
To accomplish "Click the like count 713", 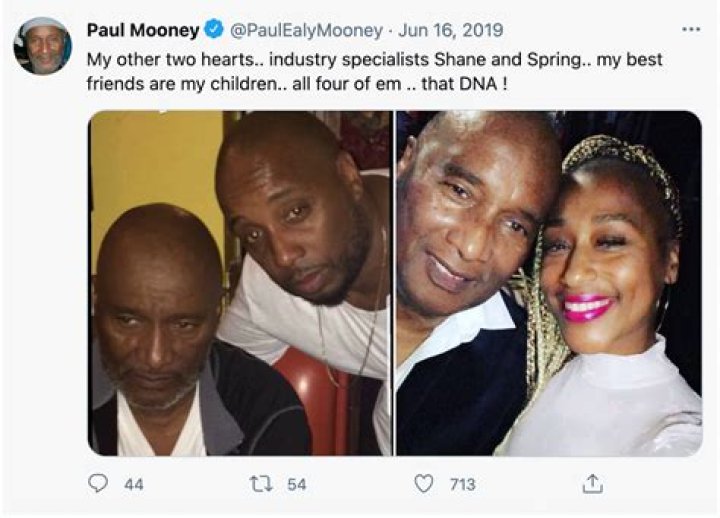I will tap(462, 485).
